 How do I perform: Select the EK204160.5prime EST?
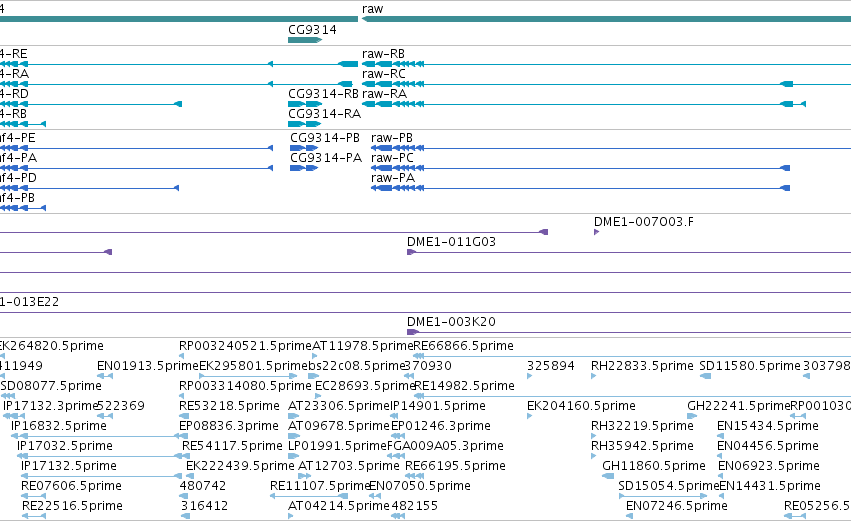581,406
